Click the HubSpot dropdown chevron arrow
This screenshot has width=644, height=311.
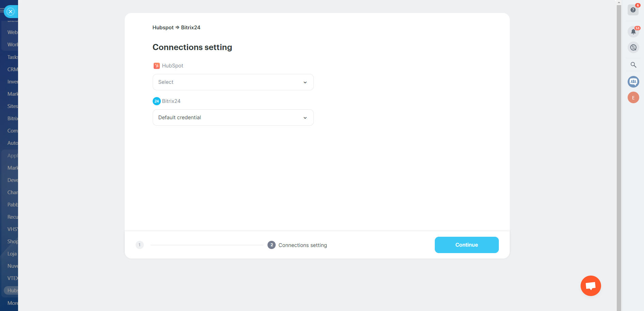click(x=305, y=82)
